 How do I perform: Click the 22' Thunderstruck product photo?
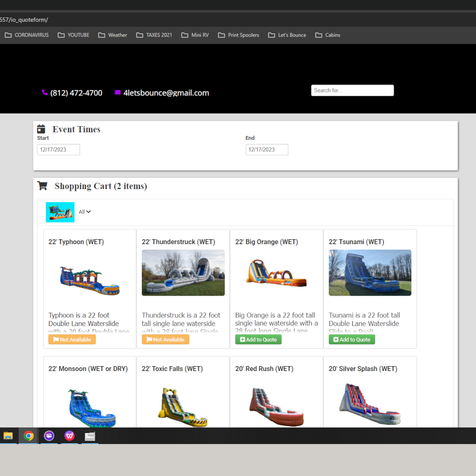(x=183, y=273)
